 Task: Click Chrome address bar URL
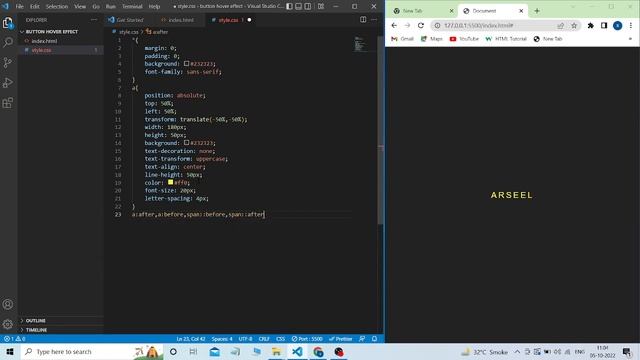tap(478, 25)
